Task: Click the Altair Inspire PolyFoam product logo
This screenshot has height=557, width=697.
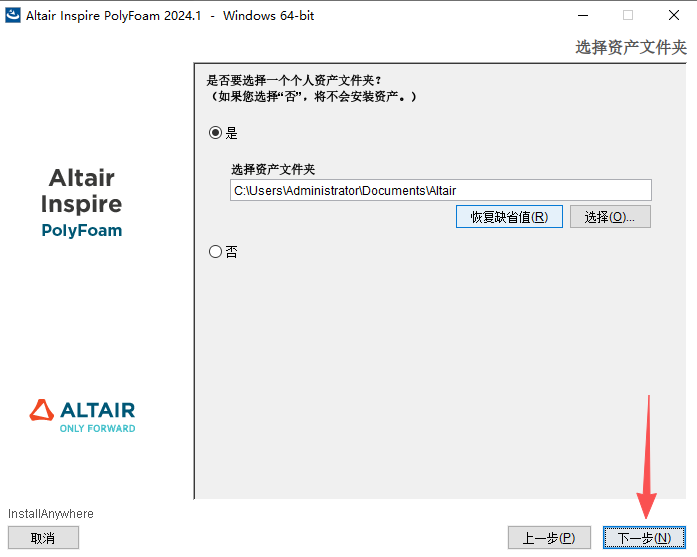Action: 81,204
